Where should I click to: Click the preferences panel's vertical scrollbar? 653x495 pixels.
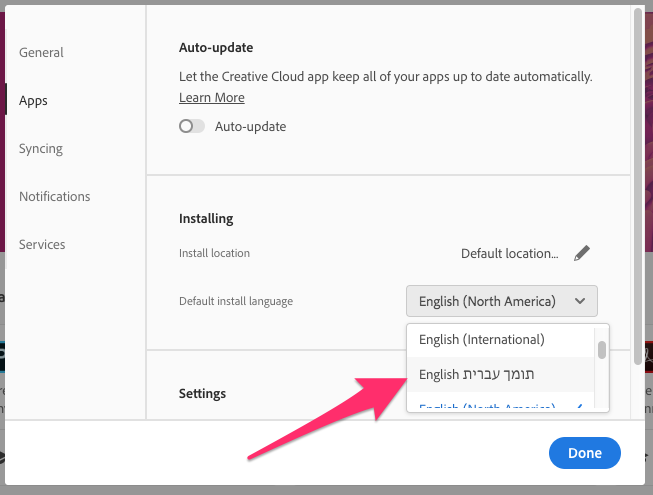[638, 190]
